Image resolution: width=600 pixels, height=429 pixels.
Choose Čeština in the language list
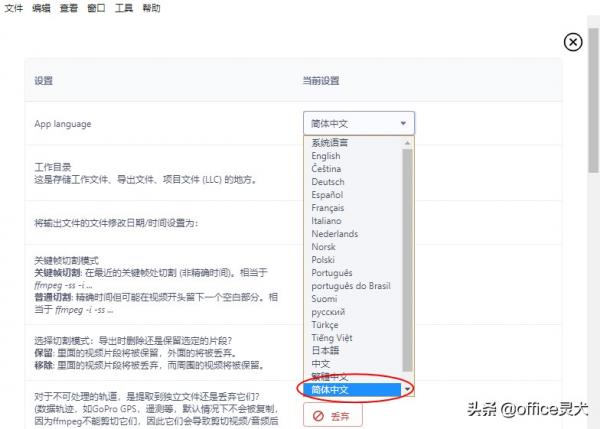pyautogui.click(x=353, y=169)
